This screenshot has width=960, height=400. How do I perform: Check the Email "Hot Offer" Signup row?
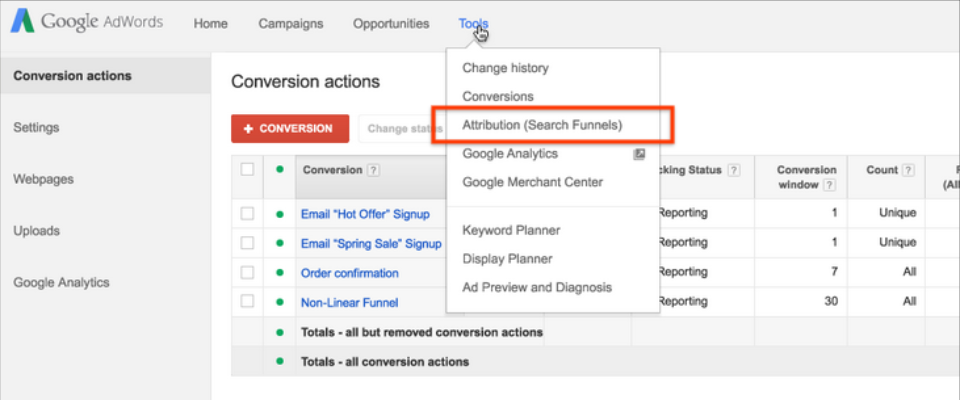point(247,214)
